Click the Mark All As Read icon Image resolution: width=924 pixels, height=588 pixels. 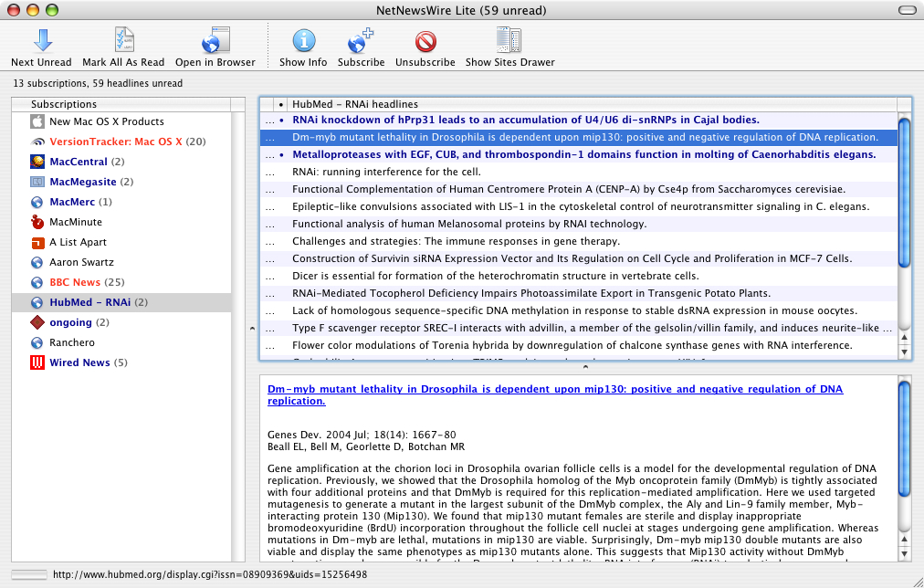click(x=124, y=40)
